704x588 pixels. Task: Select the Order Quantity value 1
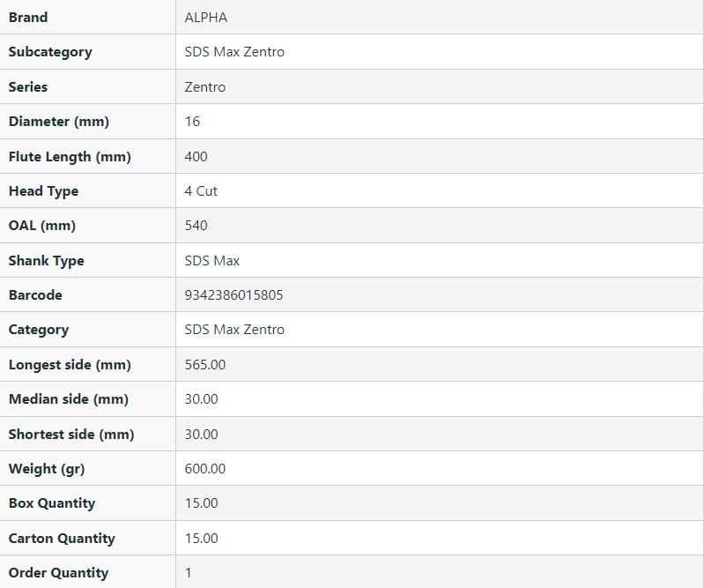pos(189,573)
